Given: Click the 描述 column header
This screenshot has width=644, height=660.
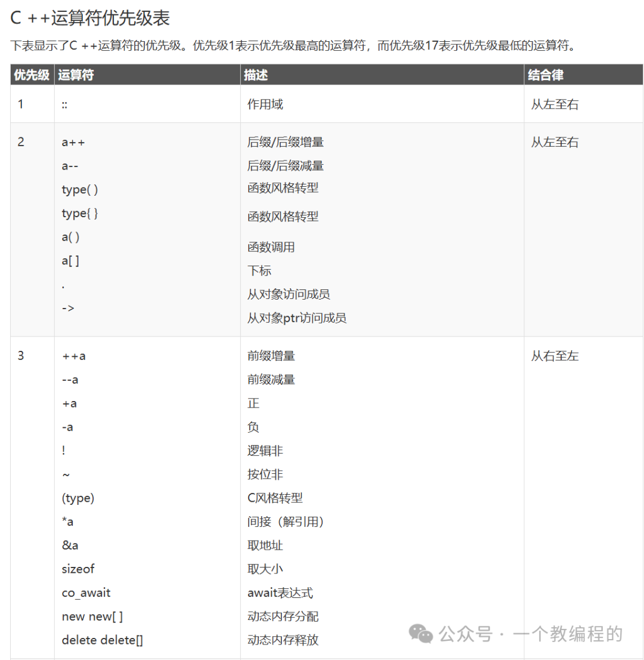Looking at the screenshot, I should pos(256,75).
